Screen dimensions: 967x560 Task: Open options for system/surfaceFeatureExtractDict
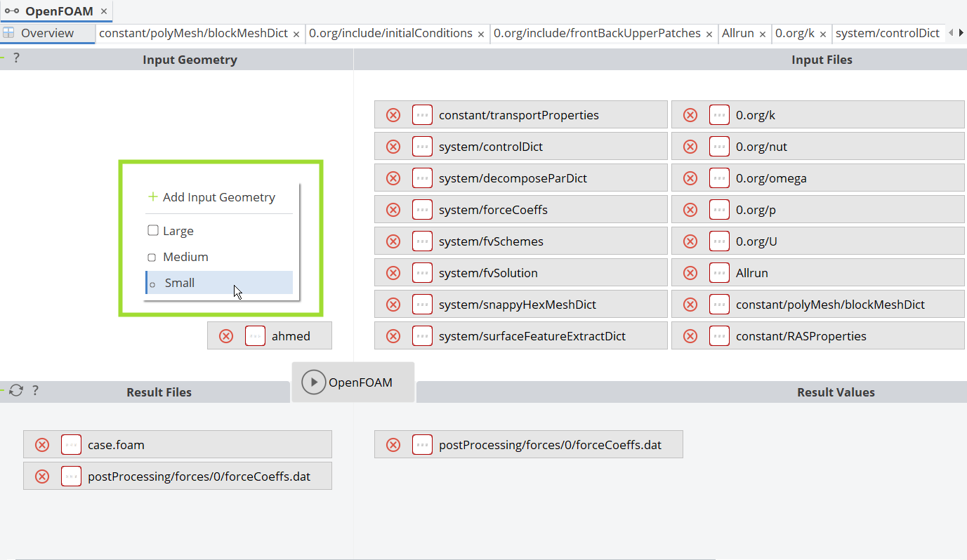(422, 336)
